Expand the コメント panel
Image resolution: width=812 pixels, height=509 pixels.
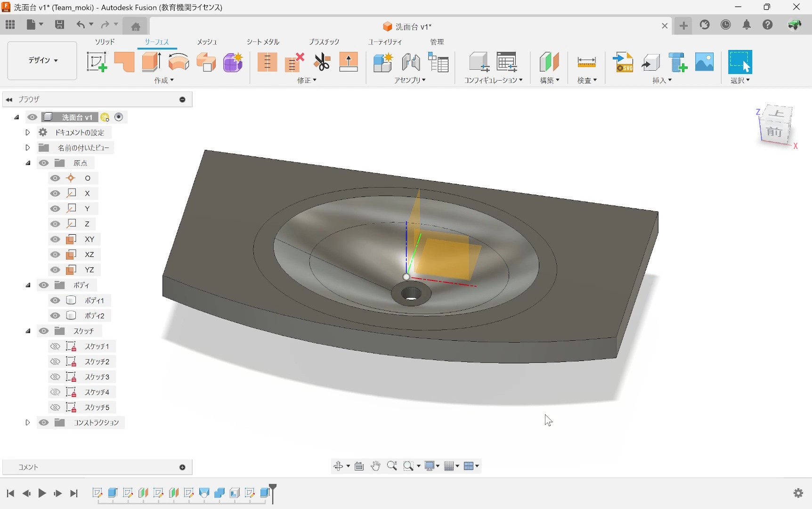[183, 468]
